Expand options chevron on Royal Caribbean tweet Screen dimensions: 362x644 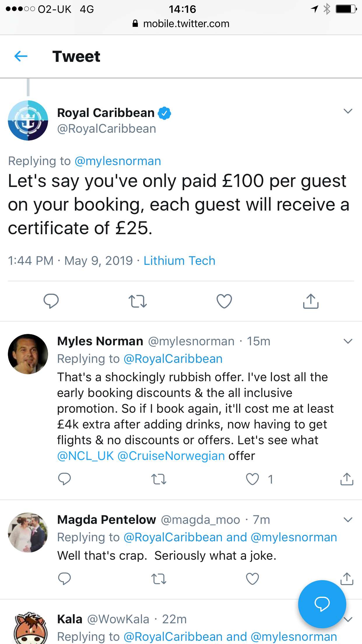pyautogui.click(x=348, y=111)
